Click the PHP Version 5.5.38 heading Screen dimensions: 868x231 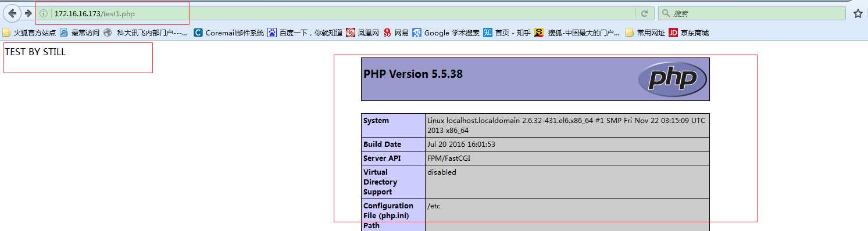tap(413, 74)
